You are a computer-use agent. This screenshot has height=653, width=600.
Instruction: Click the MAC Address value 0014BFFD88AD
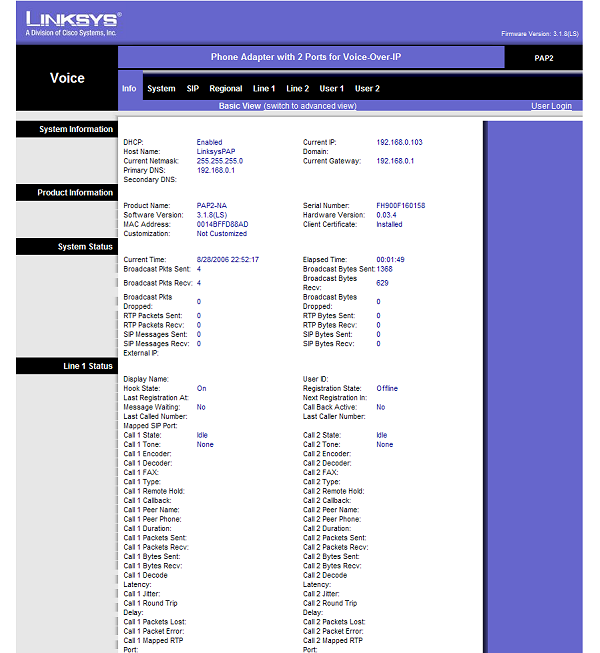click(x=222, y=224)
